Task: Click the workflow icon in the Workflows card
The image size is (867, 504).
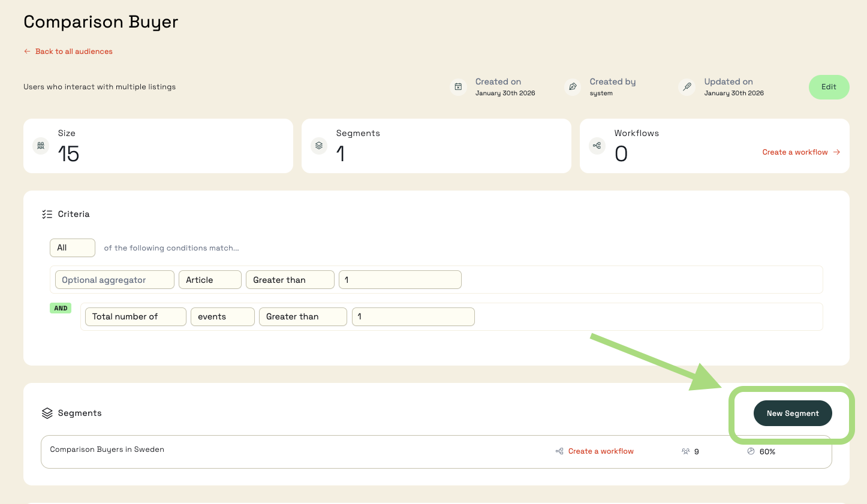Action: [x=597, y=146]
